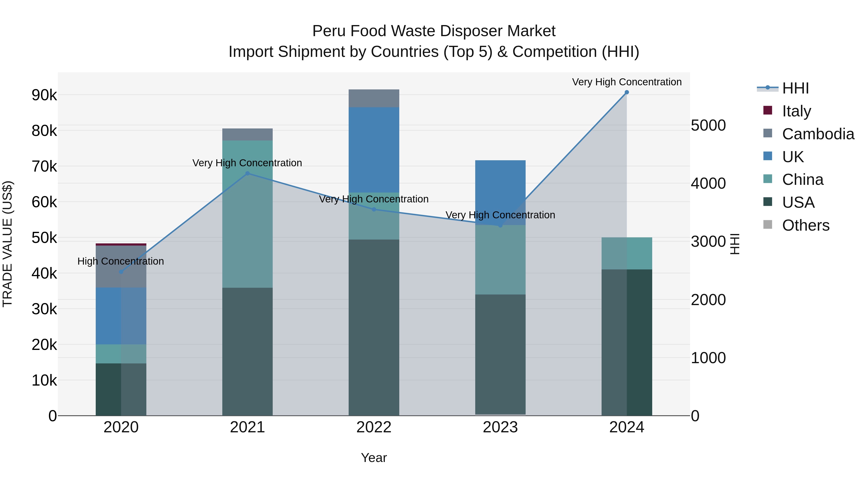The image size is (868, 488).
Task: Click the 2020 x-axis label
Action: pyautogui.click(x=121, y=427)
